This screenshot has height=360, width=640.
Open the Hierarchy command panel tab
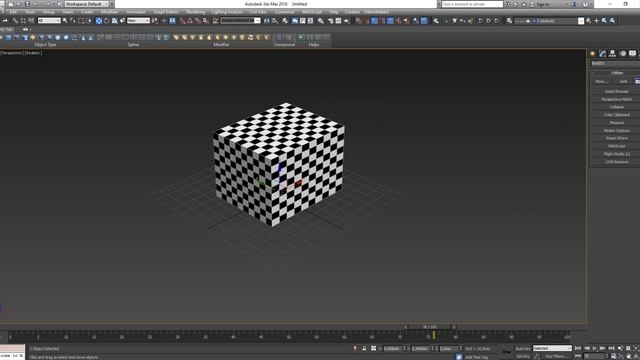click(612, 53)
